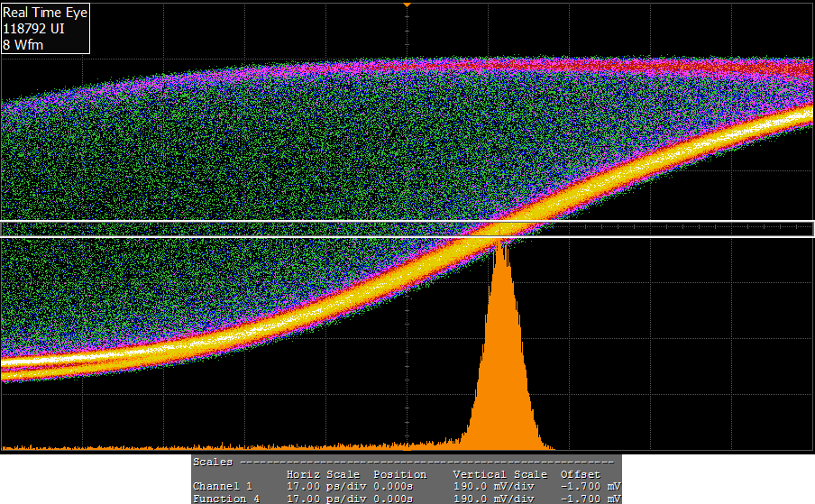Click Function 4 horizontal scale 17.00 ps/div
The height and width of the screenshot is (504, 815).
(x=323, y=499)
